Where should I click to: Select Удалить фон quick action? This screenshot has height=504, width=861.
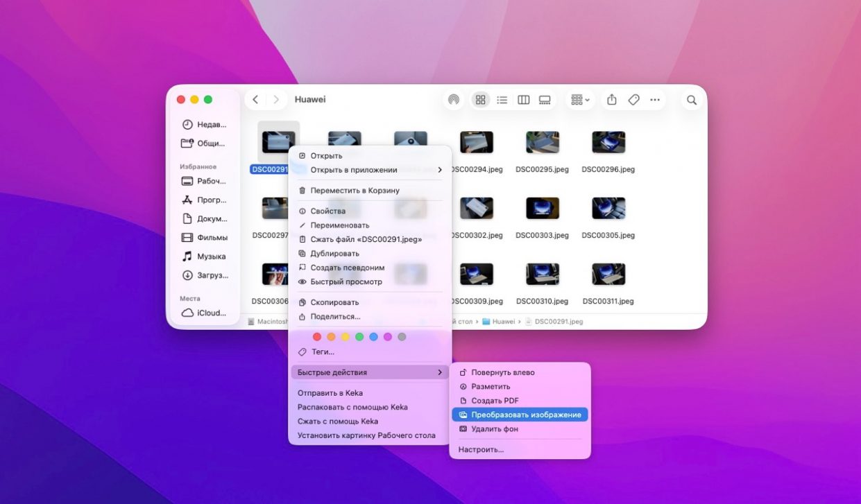coord(520,429)
